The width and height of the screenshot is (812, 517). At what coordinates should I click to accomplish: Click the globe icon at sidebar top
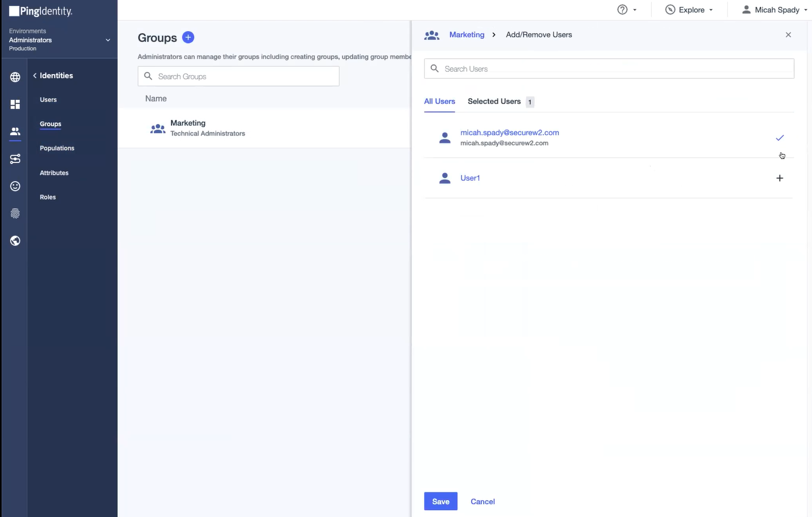[15, 77]
